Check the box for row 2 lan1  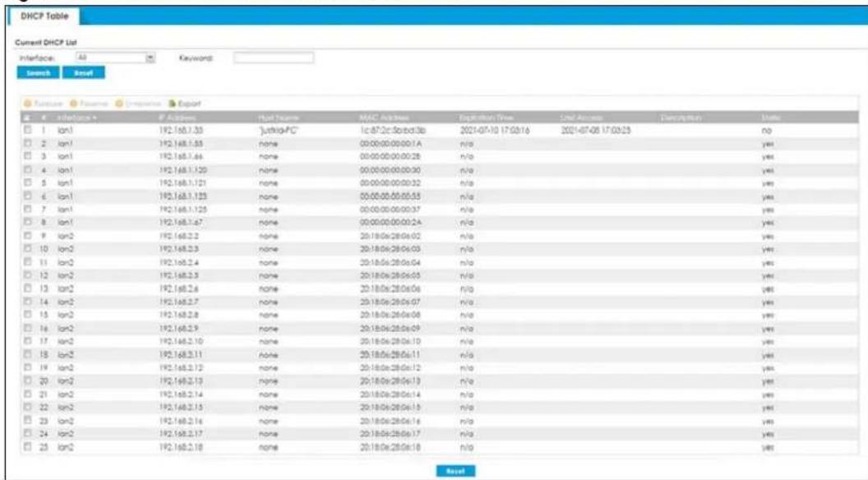point(28,143)
